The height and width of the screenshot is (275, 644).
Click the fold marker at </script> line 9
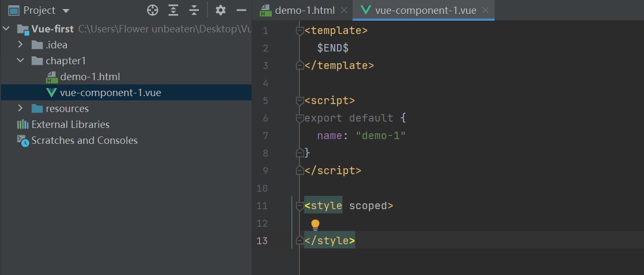299,170
